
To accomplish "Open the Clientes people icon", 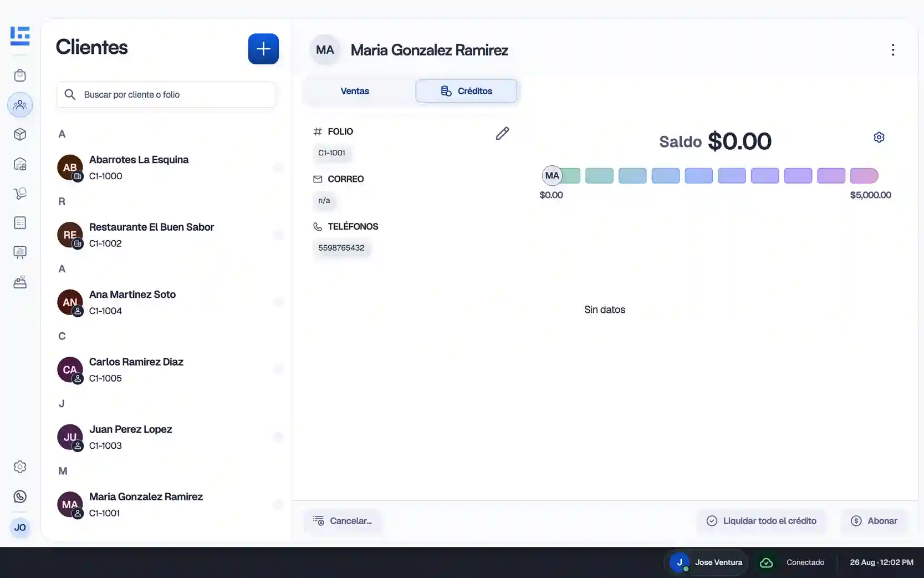I will pyautogui.click(x=20, y=105).
